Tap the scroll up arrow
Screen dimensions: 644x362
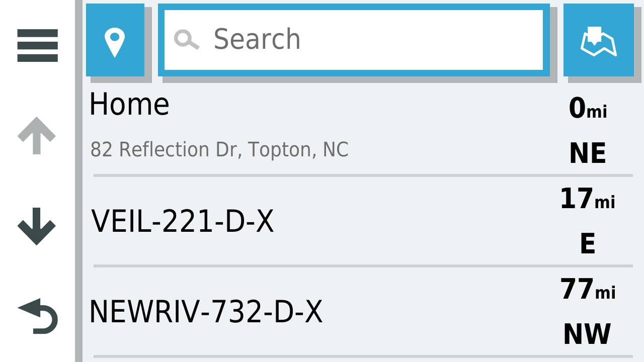[36, 136]
